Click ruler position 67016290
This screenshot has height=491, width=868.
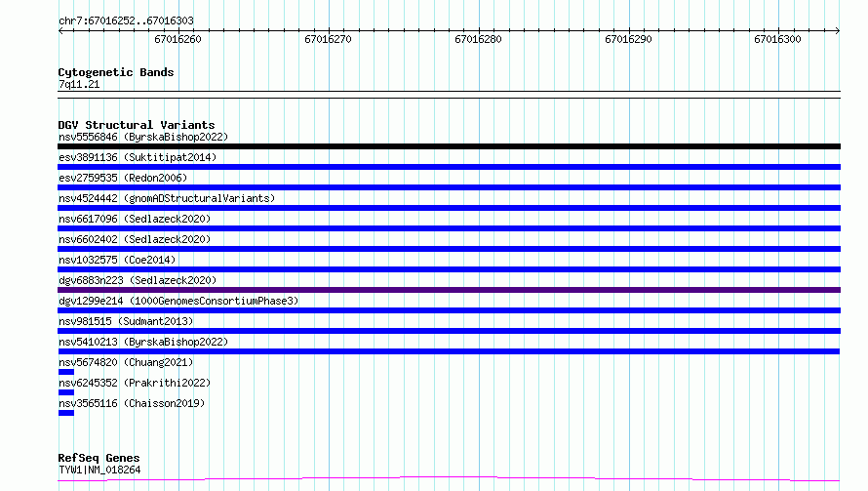(x=628, y=39)
